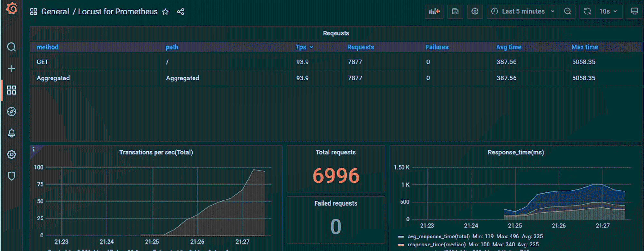Click Tps 93.9 in GET row

click(302, 62)
